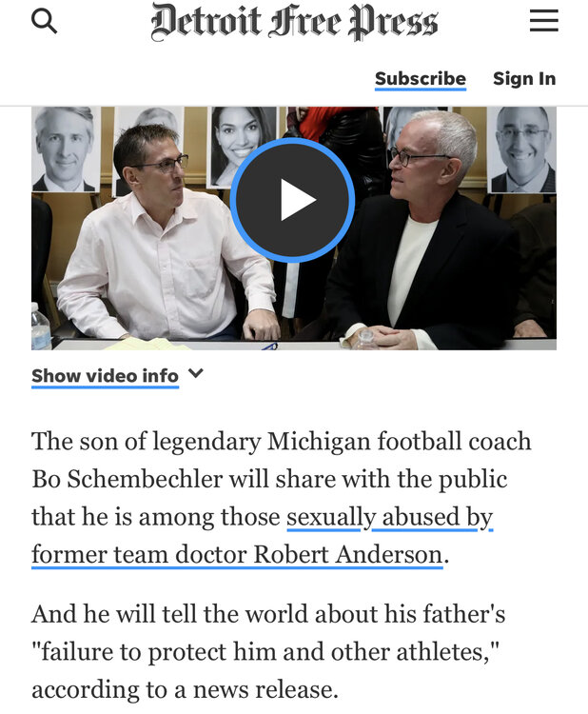Click the top-left portrait photo in the video

[66, 149]
